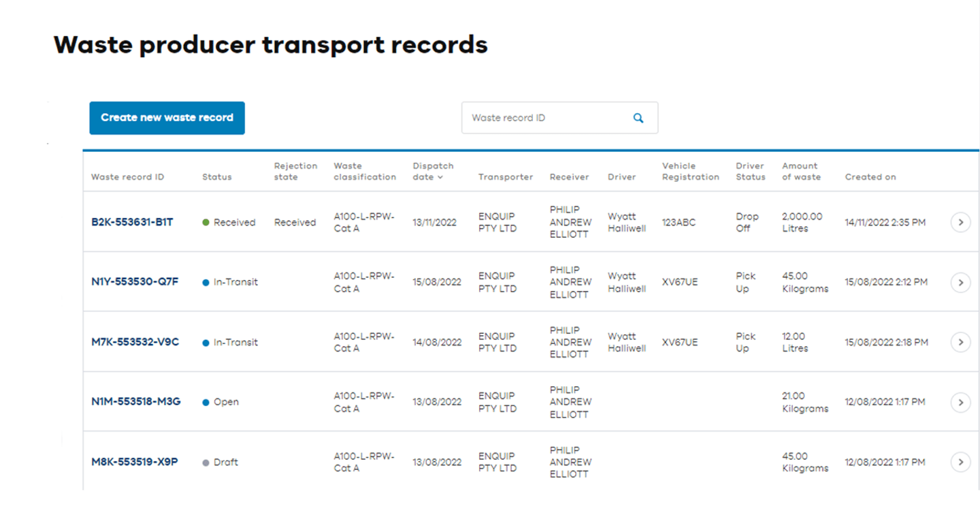Image resolution: width=980 pixels, height=517 pixels.
Task: Sort by the Waste classification column header
Action: [365, 171]
